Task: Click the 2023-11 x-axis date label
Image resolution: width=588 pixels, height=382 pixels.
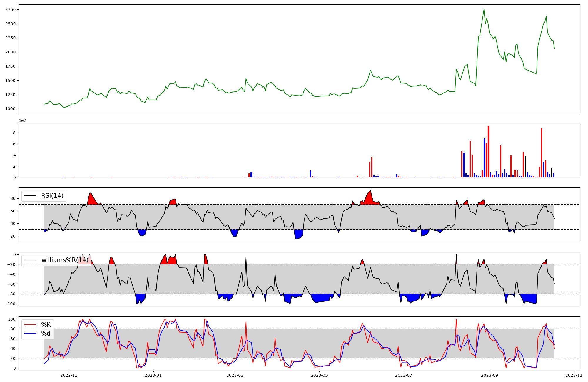Action: click(574, 375)
